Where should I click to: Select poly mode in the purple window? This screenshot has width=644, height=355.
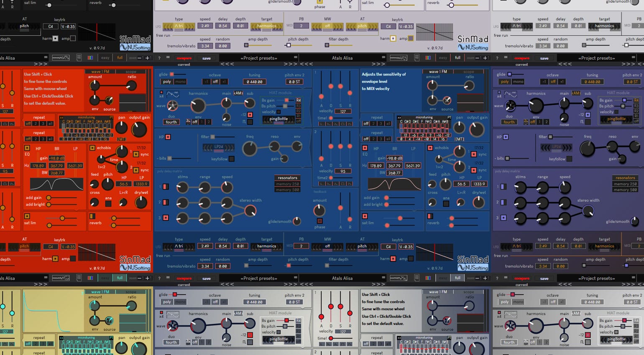point(505,82)
